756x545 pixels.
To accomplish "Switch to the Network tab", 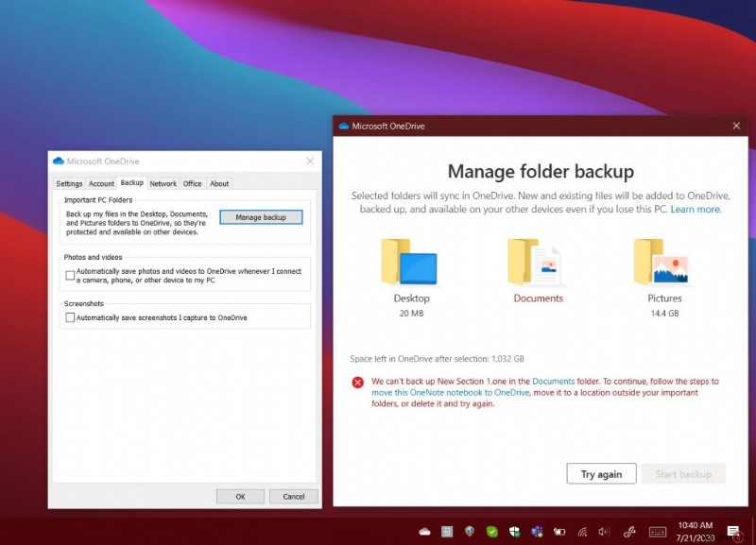I will pyautogui.click(x=163, y=183).
